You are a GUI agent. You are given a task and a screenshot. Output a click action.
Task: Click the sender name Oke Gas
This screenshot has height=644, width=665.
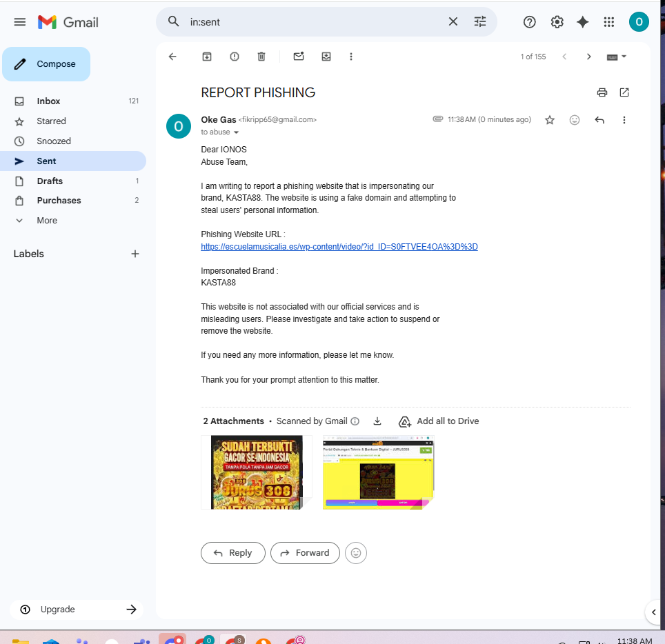(x=219, y=120)
